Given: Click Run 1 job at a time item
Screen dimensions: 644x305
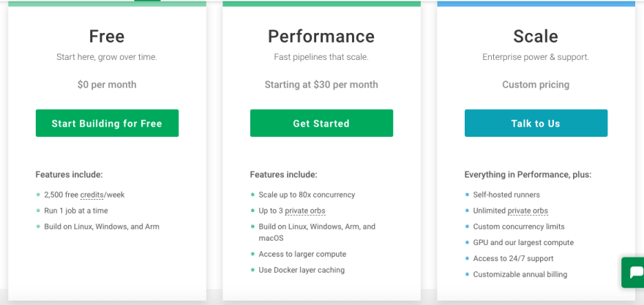Looking at the screenshot, I should coord(76,211).
